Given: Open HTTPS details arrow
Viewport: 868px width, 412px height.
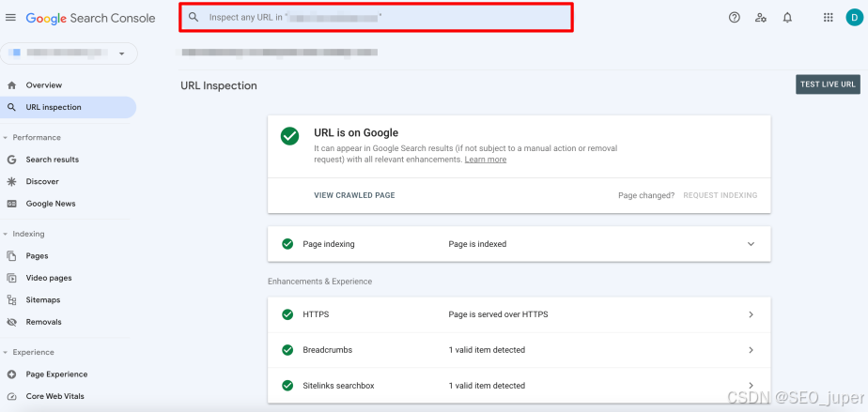Looking at the screenshot, I should [x=752, y=314].
